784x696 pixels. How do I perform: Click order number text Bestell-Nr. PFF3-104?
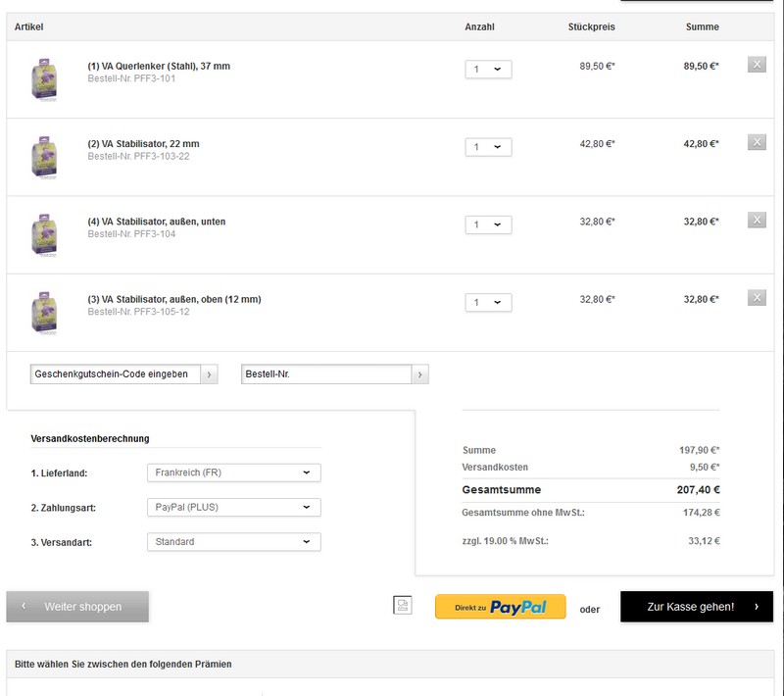[131, 234]
